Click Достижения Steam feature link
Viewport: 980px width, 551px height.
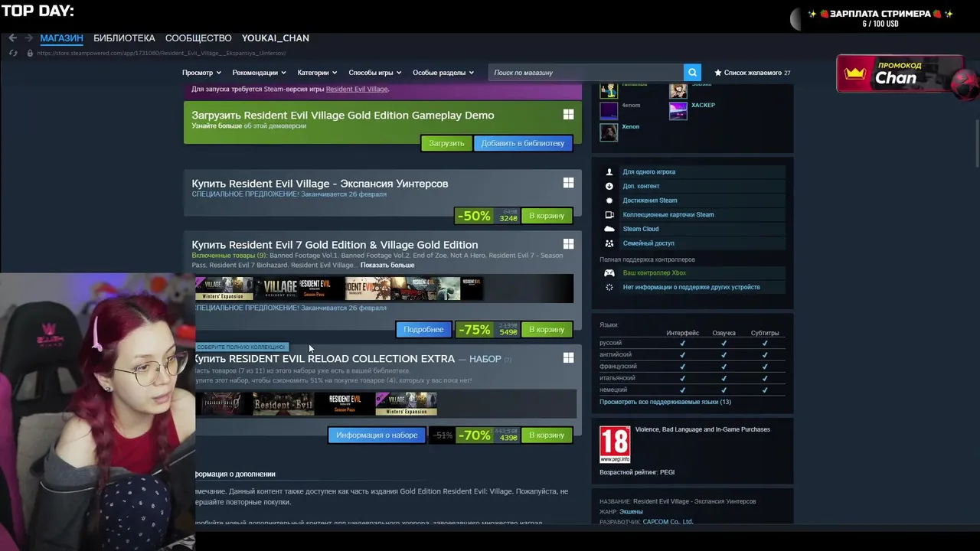(650, 201)
